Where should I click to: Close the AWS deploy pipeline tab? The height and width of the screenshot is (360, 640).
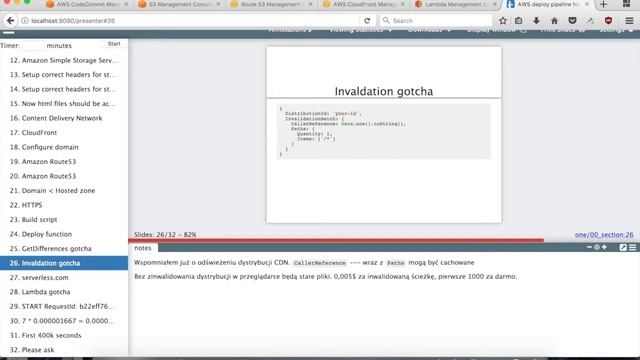pos(587,4)
